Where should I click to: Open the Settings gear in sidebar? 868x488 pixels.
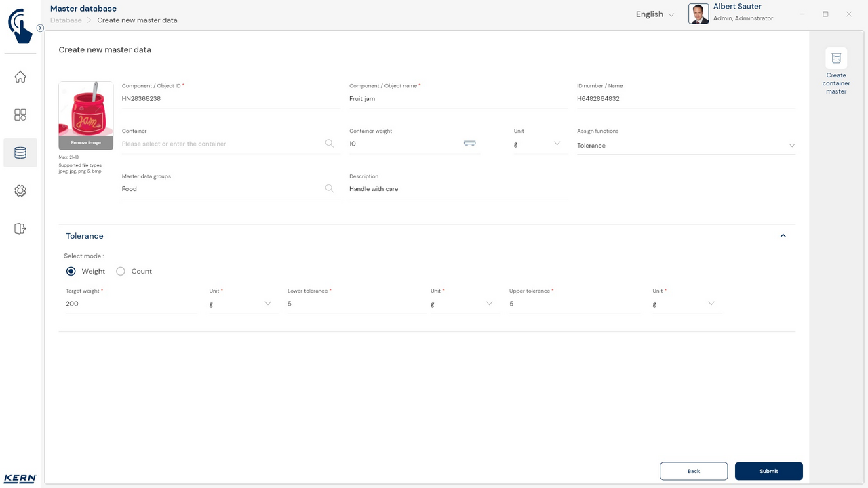20,191
